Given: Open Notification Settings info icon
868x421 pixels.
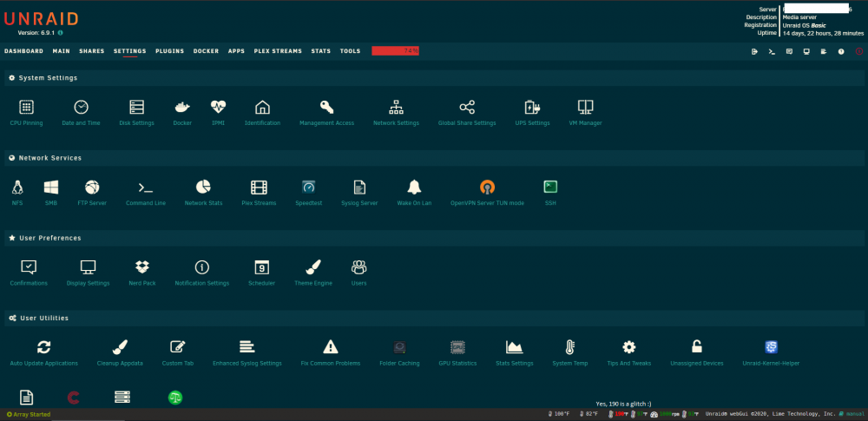Looking at the screenshot, I should tap(202, 267).
